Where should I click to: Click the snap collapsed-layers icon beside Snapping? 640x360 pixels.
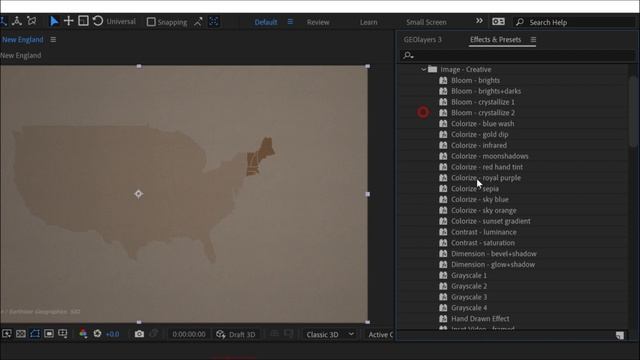[x=198, y=22]
